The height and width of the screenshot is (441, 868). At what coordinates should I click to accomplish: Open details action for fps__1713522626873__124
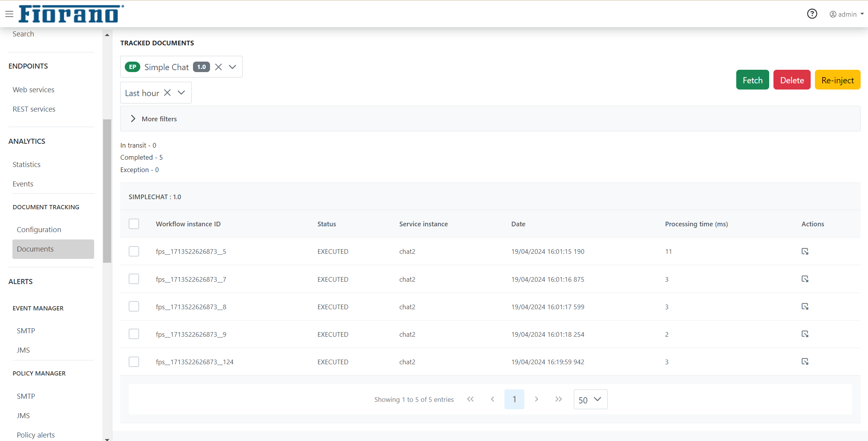(x=805, y=362)
